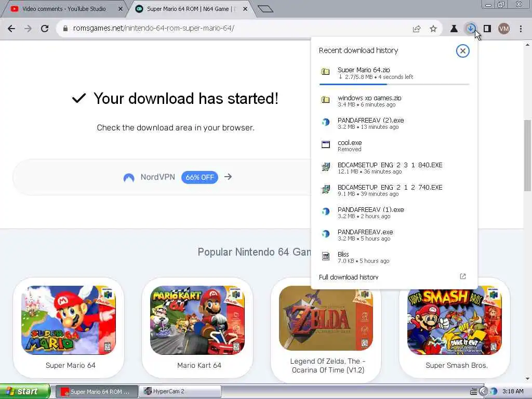Click the system tray keyboard icon

(473, 392)
